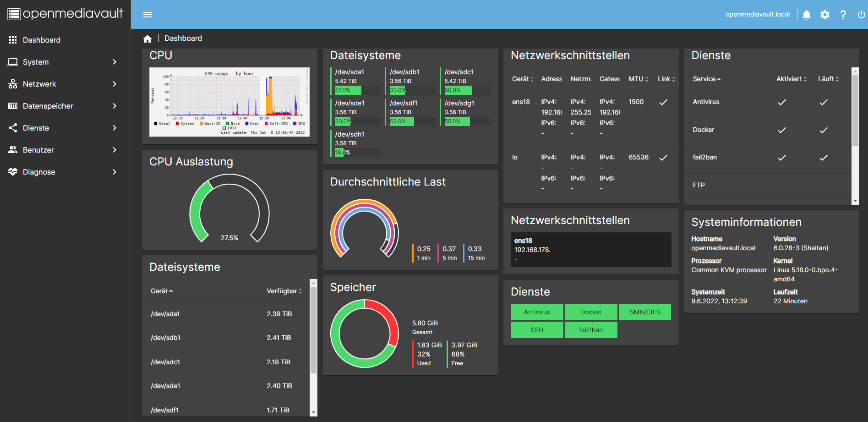This screenshot has height=422, width=868.
Task: Click the Datenspeicher storage icon in sidebar
Action: (x=13, y=106)
